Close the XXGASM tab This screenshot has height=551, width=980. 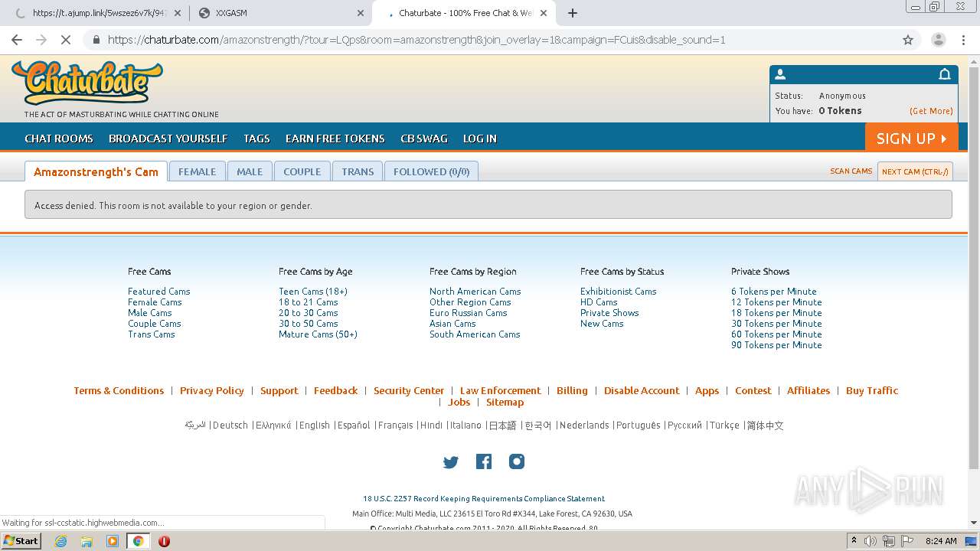coord(361,13)
